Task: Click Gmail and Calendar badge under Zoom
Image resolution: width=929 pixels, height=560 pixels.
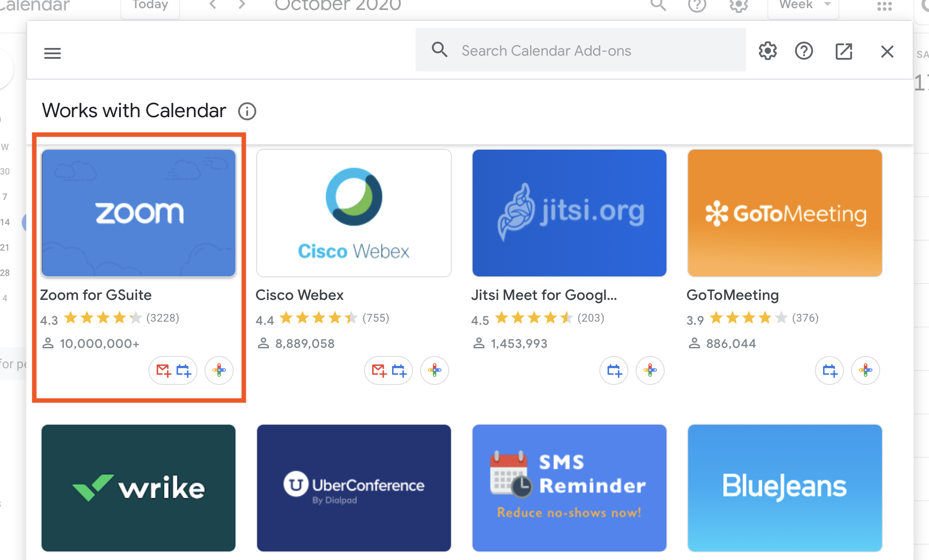Action: point(173,370)
